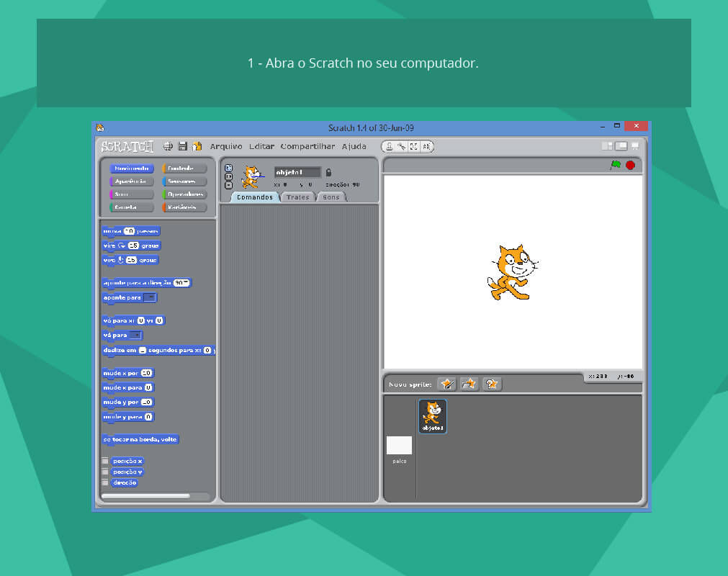Click the turn counterclockwise 15 graus block
This screenshot has height=576, width=728.
pyautogui.click(x=130, y=260)
